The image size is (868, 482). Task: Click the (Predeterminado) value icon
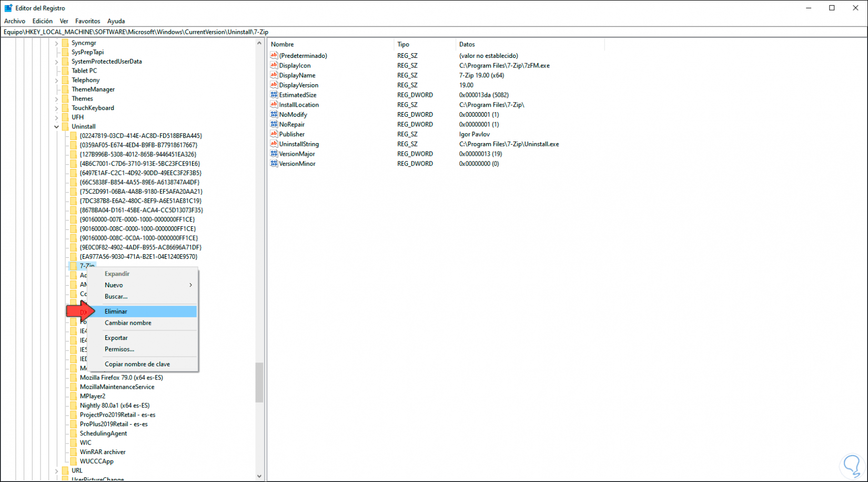coord(274,55)
